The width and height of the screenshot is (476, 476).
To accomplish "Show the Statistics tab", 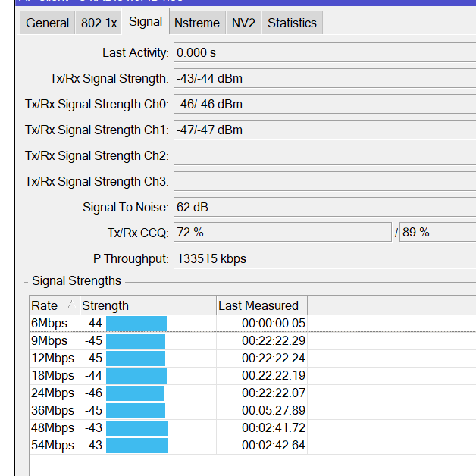I will click(x=293, y=23).
